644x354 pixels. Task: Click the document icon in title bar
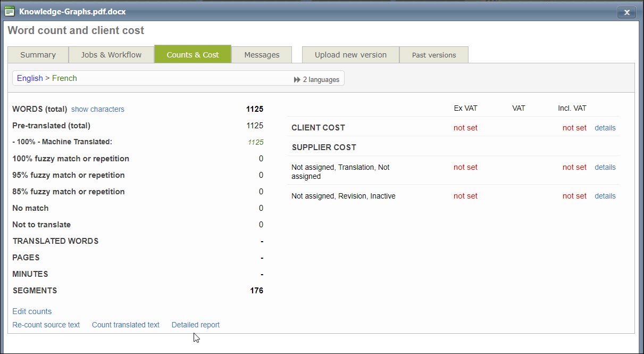[10, 11]
